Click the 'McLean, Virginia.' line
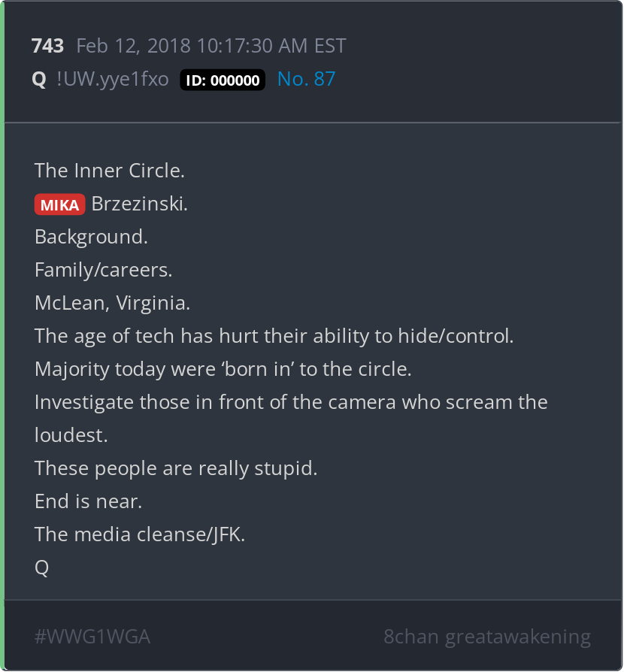 pyautogui.click(x=112, y=304)
